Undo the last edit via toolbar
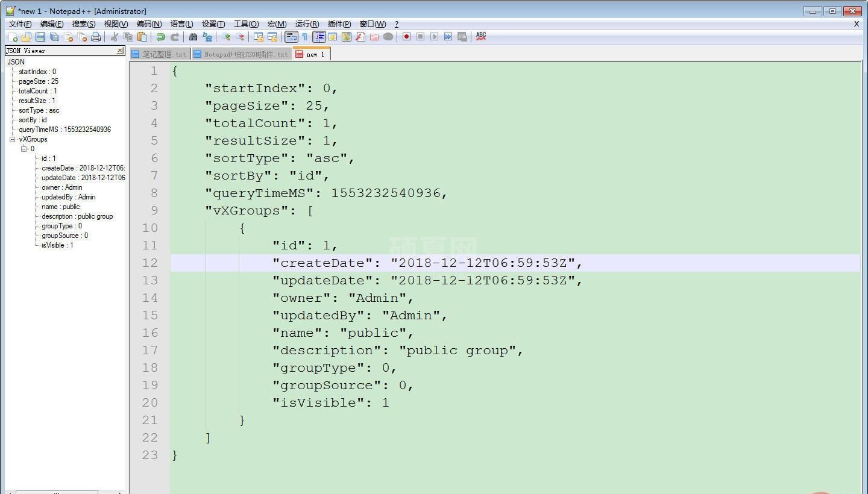 (x=161, y=37)
